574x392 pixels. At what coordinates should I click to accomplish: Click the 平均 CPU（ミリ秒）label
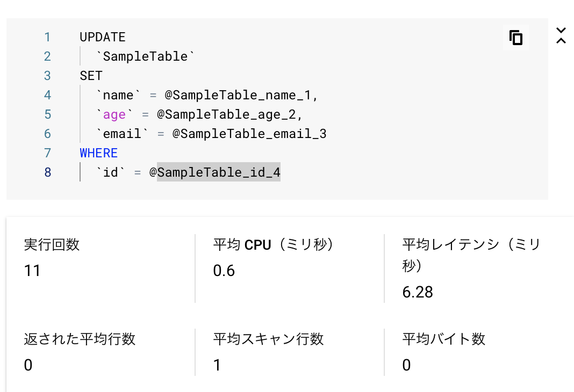tap(273, 245)
